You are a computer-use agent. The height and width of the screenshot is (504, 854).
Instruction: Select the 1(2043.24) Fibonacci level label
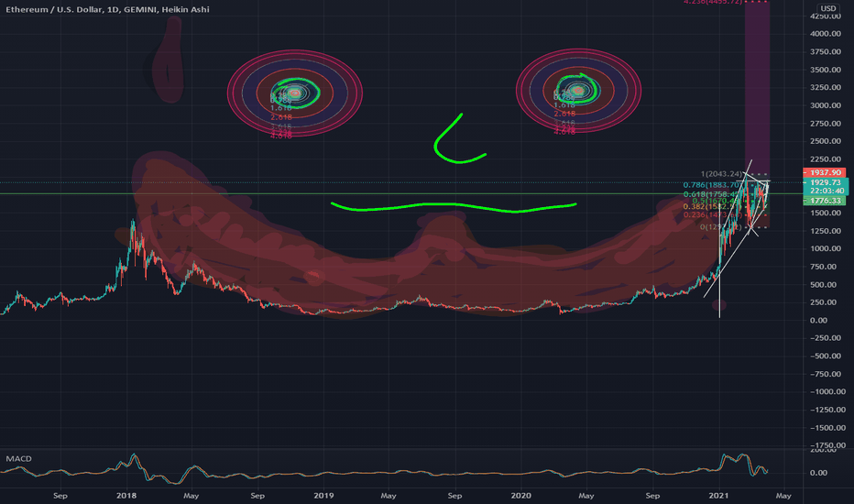pos(721,174)
